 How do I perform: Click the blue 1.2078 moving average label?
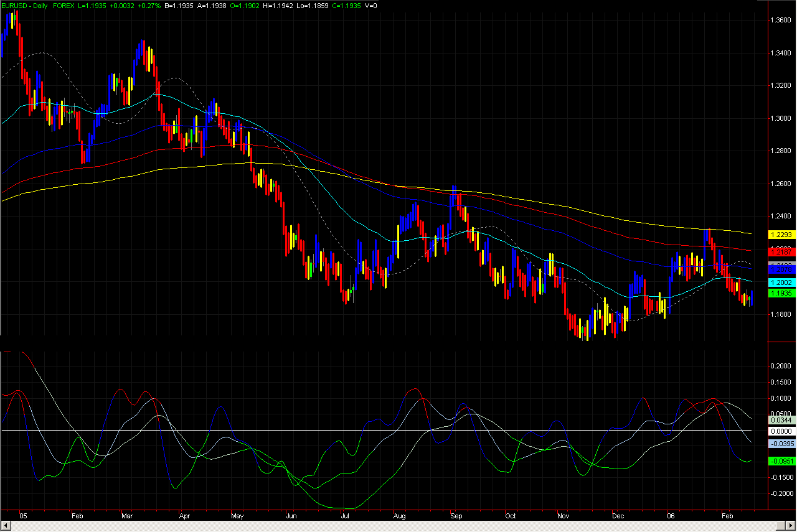click(x=781, y=269)
